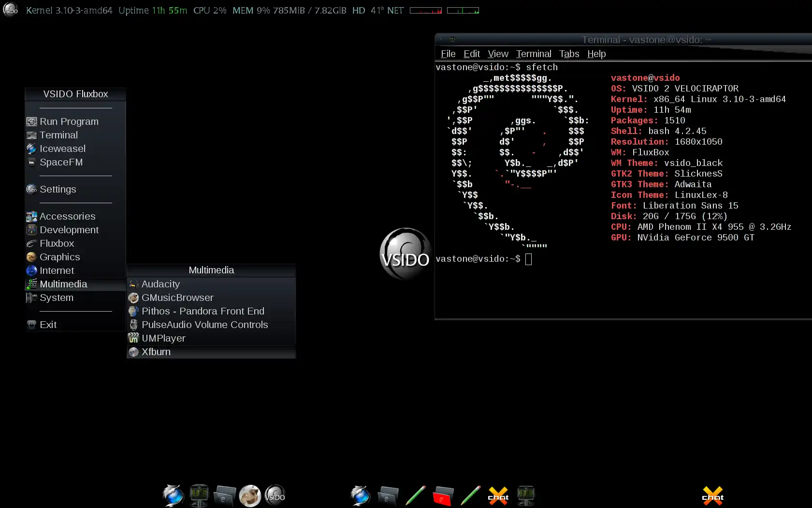Image resolution: width=812 pixels, height=508 pixels.
Task: Click the "WM Theme: vsido_black" line
Action: tap(667, 163)
